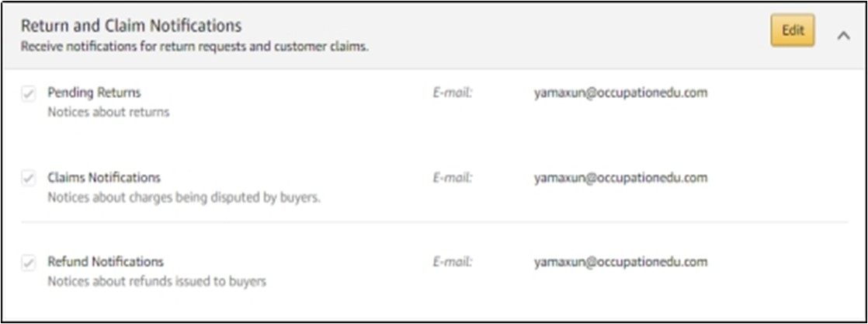Select the Pending Returns email address
The height and width of the screenshot is (324, 868).
[x=620, y=92]
